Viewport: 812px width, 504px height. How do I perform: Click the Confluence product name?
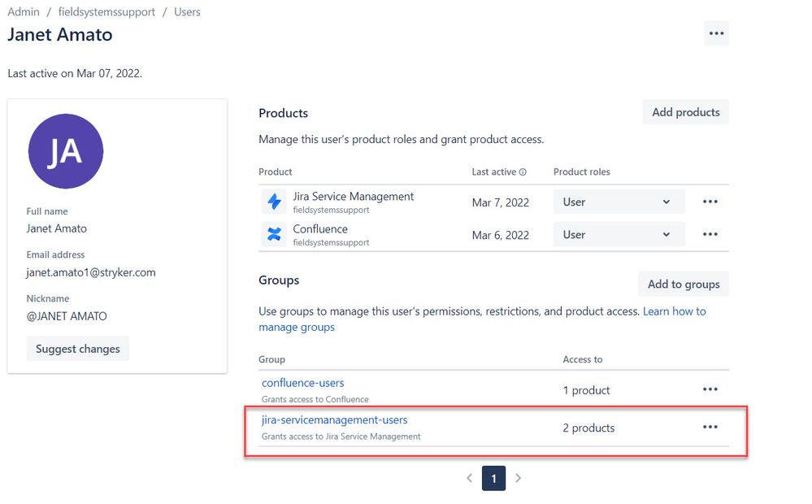(x=320, y=229)
